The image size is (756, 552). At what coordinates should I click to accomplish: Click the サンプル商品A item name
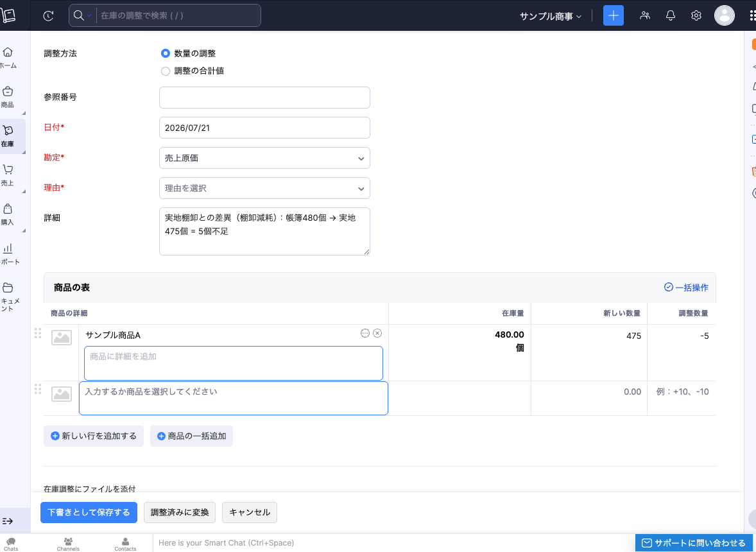(113, 335)
